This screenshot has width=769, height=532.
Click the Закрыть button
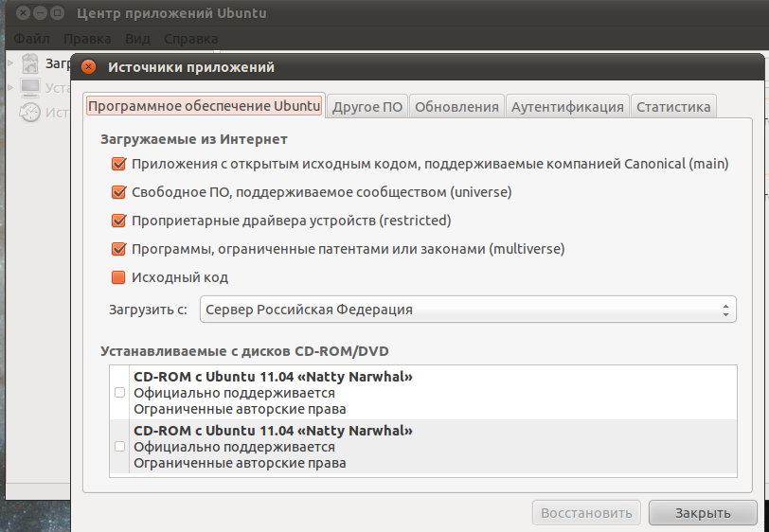pyautogui.click(x=703, y=513)
